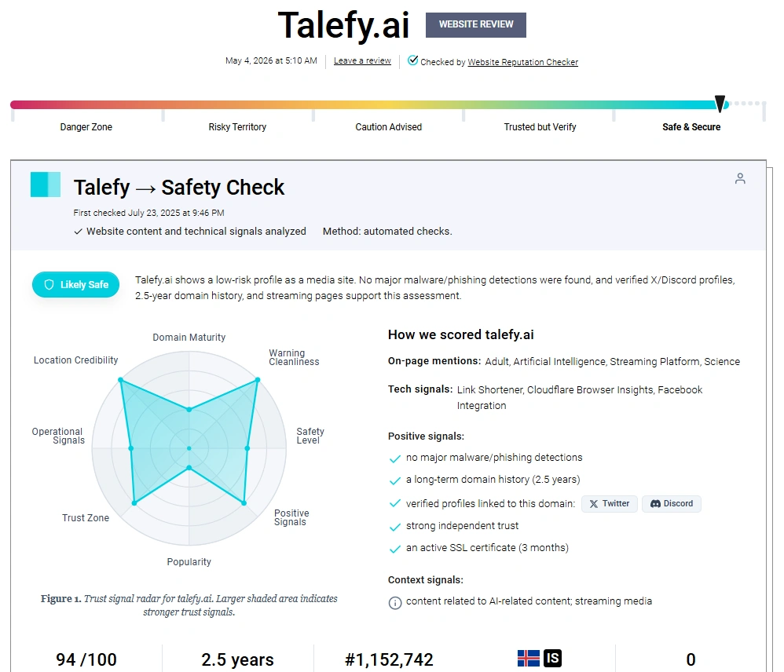Click the context signals info icon
The image size is (784, 672).
pos(395,603)
